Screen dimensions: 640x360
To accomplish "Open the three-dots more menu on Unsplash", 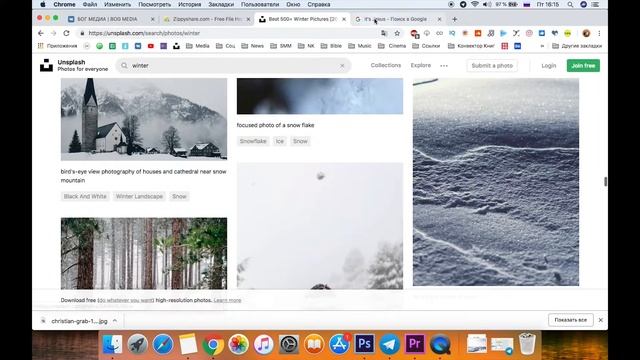I will [x=444, y=66].
